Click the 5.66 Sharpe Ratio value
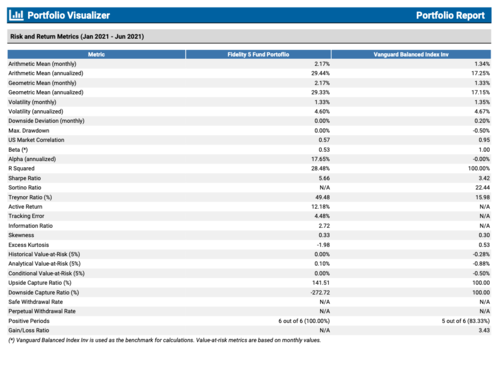This screenshot has height=367, width=500. coord(324,178)
